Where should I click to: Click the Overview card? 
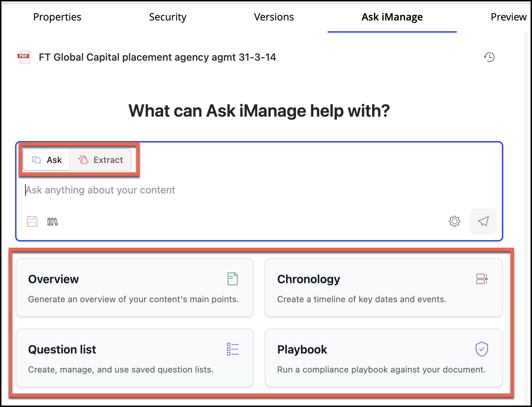coord(135,287)
